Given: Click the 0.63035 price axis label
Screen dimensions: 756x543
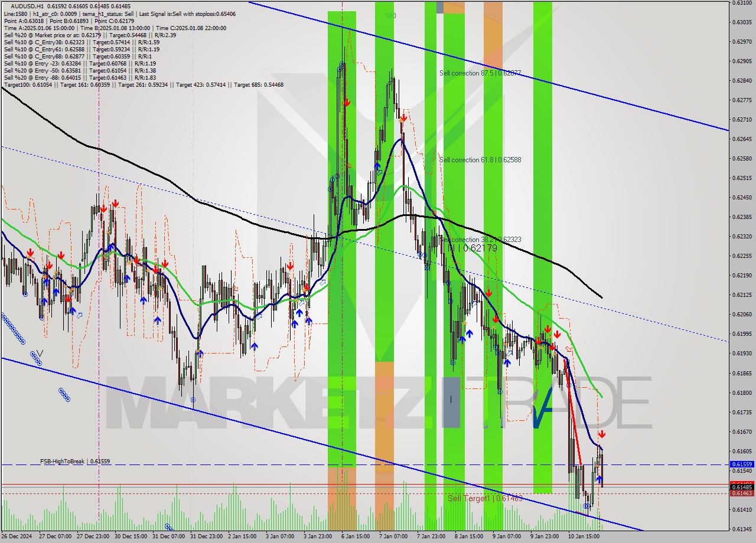Looking at the screenshot, I should pyautogui.click(x=741, y=22).
